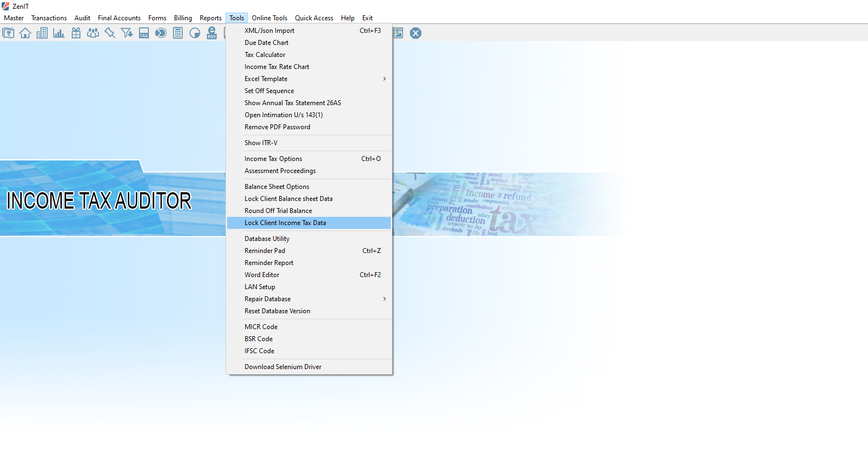Image resolution: width=868 pixels, height=466 pixels.
Task: Choose Remove PDF Password
Action: pos(309,127)
